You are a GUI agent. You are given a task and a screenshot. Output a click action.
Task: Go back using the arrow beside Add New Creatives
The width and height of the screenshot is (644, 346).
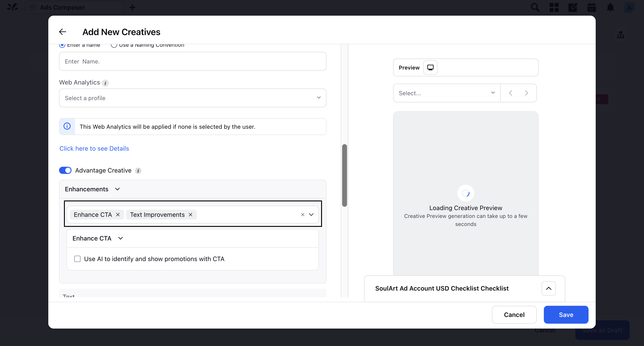click(63, 32)
